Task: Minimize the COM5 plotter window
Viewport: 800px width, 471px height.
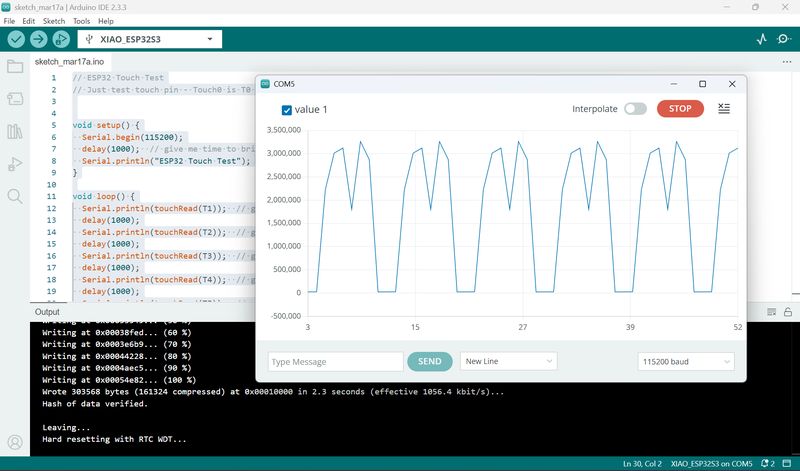Action: click(x=673, y=84)
